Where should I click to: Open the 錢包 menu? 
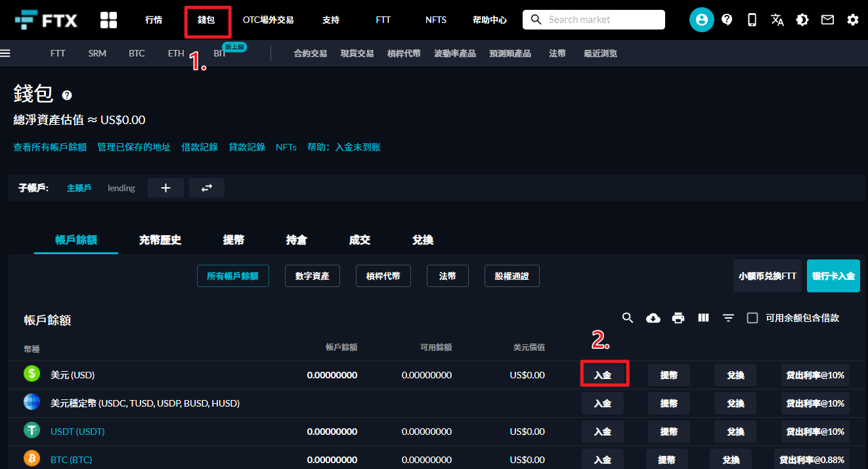[x=206, y=20]
